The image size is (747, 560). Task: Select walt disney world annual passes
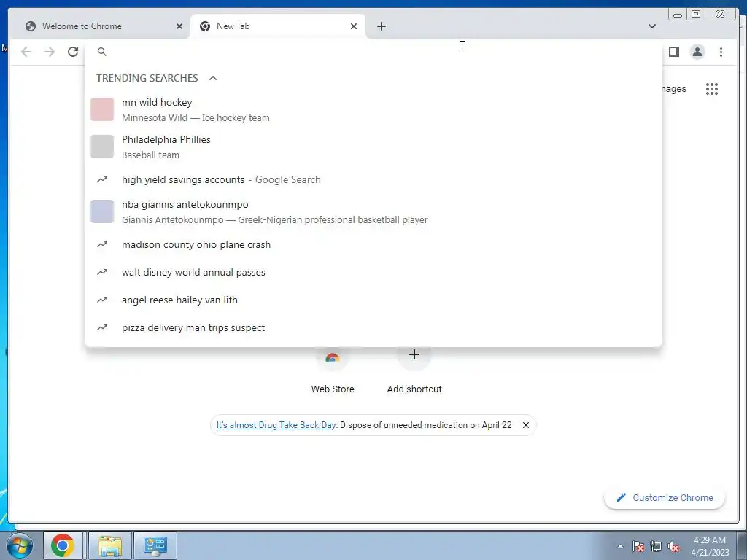coord(373,273)
